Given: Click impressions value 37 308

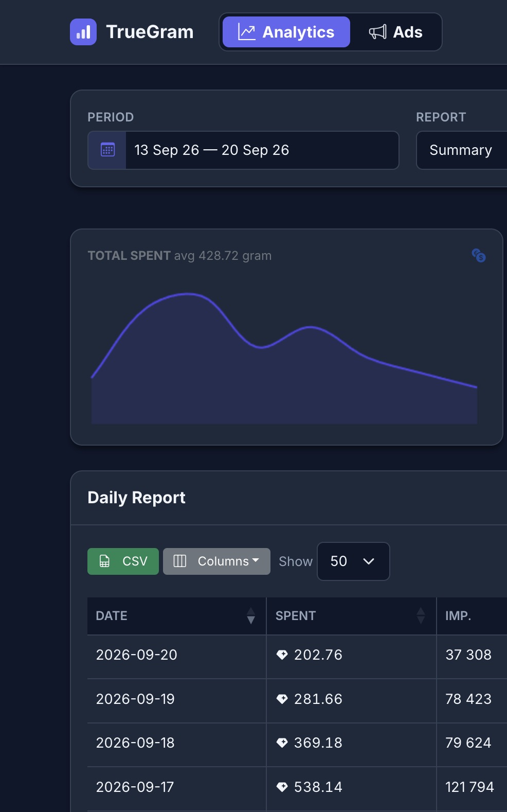Looking at the screenshot, I should [468, 655].
